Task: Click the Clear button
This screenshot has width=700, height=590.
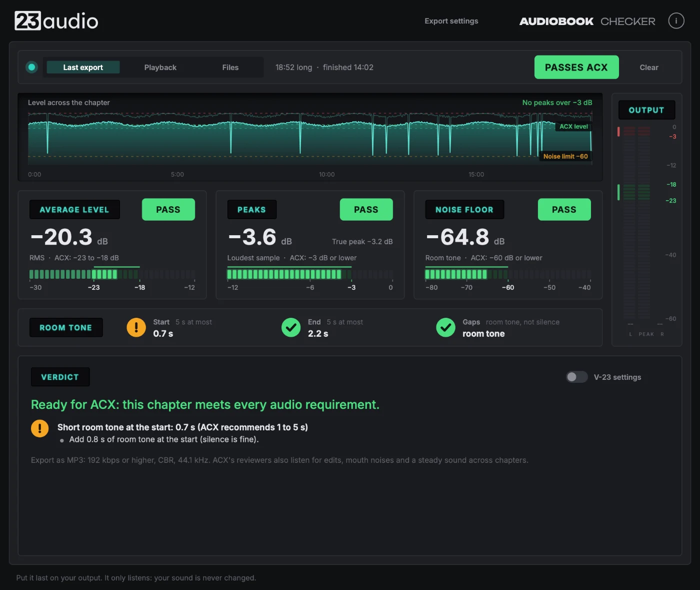Action: tap(649, 67)
